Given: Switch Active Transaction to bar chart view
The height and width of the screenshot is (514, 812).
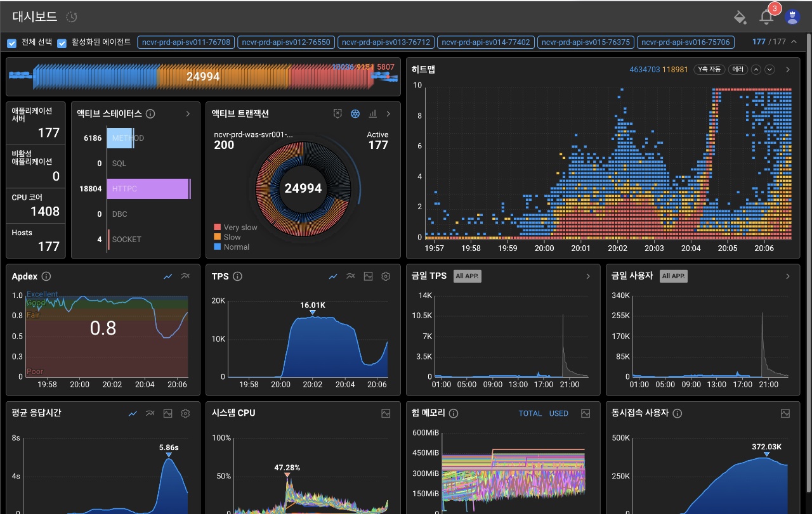Looking at the screenshot, I should [372, 113].
